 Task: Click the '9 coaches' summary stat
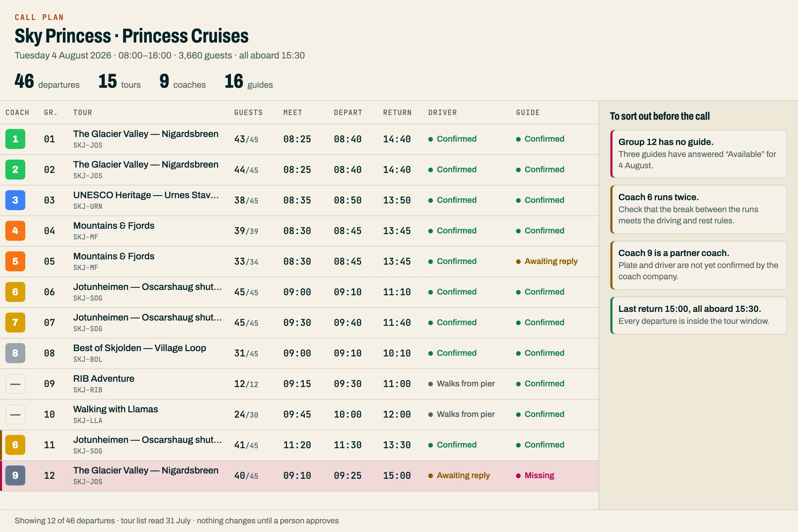tap(183, 81)
